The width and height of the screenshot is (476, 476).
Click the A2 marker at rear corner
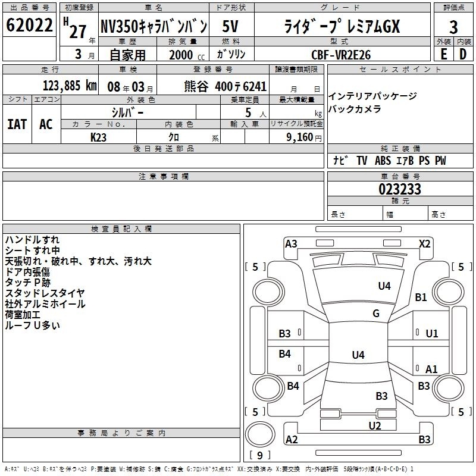click(292, 440)
